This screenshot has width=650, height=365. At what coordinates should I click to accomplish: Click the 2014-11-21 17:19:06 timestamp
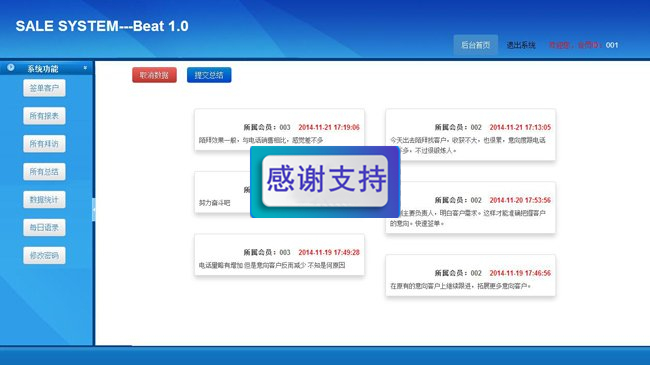tap(329, 127)
